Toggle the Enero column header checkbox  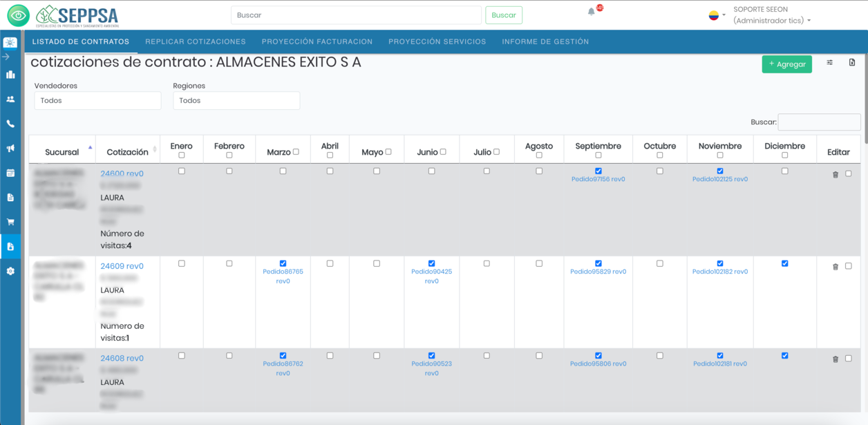click(182, 155)
